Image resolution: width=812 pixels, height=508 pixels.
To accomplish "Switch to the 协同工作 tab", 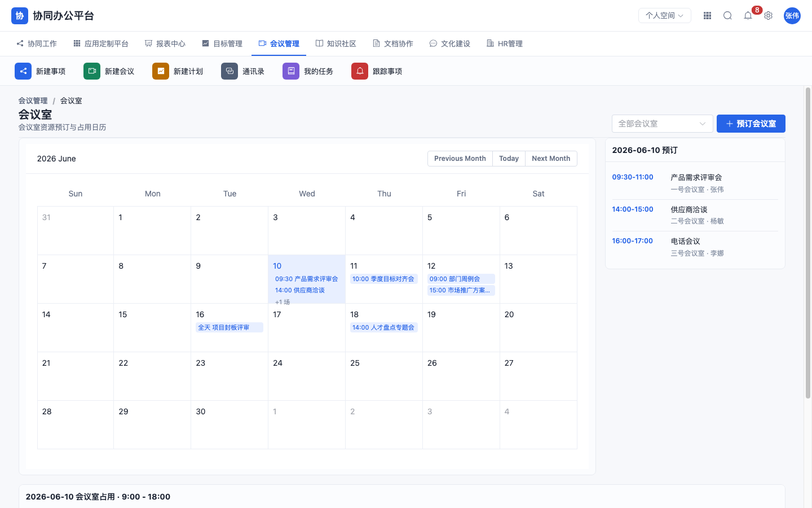I will [37, 43].
